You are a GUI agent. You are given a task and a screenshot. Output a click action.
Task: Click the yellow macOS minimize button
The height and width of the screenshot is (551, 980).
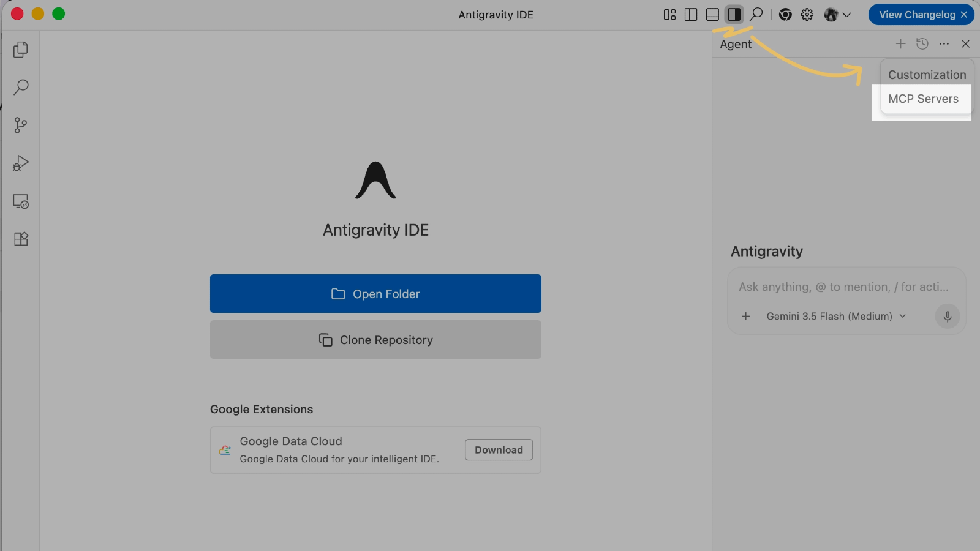38,13
